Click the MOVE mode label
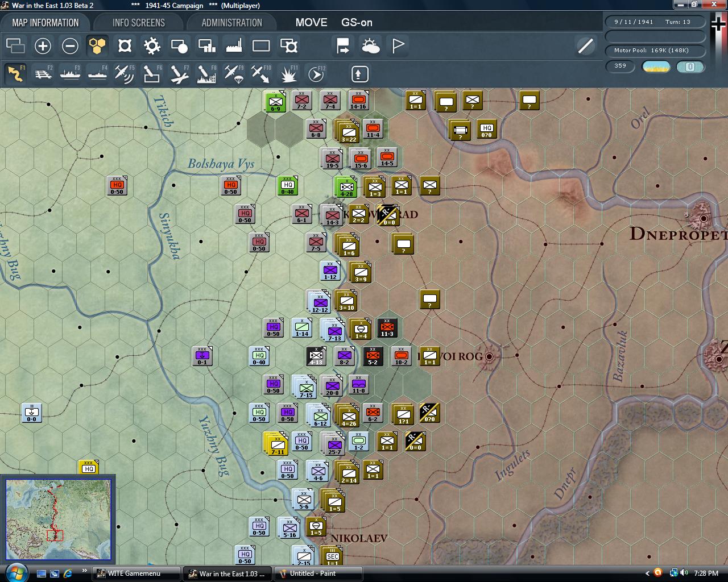The width and height of the screenshot is (728, 582). [311, 23]
